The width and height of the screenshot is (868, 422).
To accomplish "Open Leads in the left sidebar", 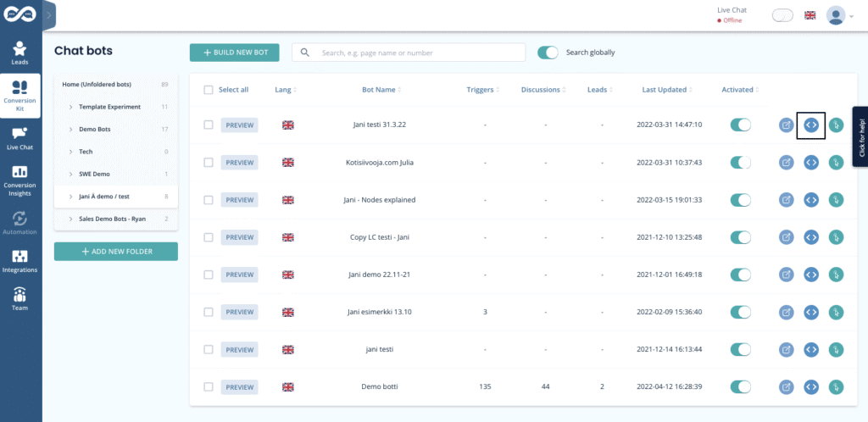I will 19,53.
